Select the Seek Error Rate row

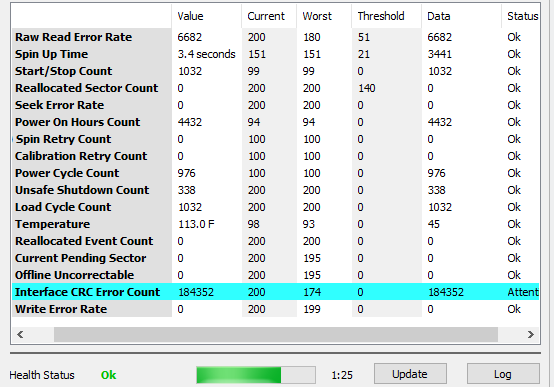276,105
